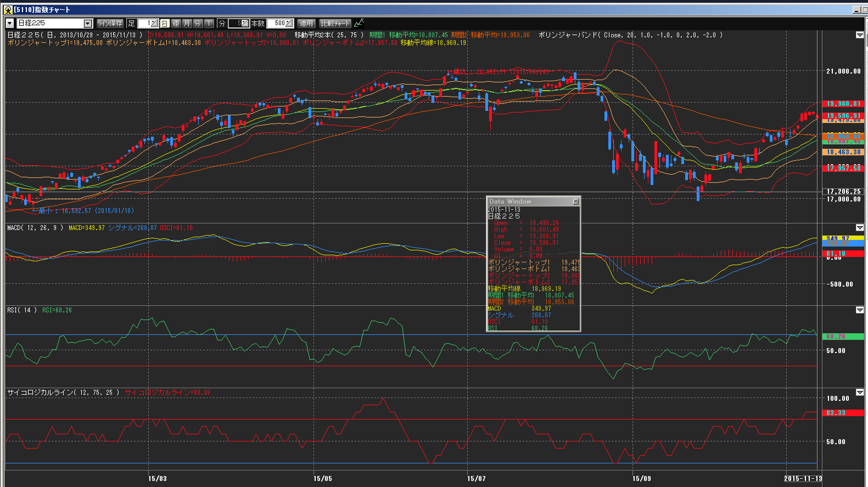Click the app icon in the title bar
868x487 pixels.
pos(8,9)
